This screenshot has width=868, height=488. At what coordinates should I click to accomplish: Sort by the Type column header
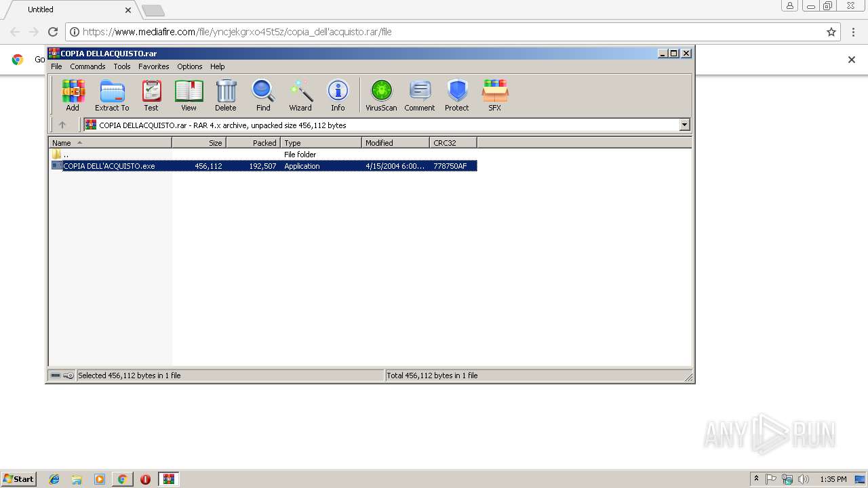(321, 142)
